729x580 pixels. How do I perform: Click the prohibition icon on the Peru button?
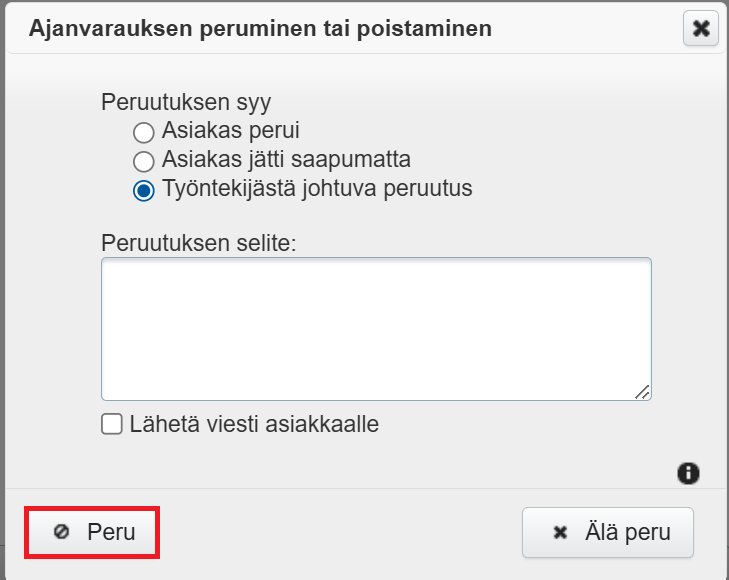pos(61,532)
